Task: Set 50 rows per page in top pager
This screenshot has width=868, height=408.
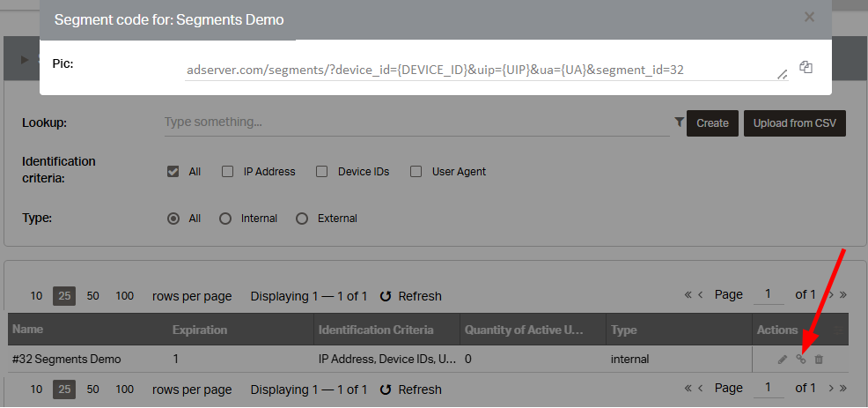Action: [x=93, y=296]
